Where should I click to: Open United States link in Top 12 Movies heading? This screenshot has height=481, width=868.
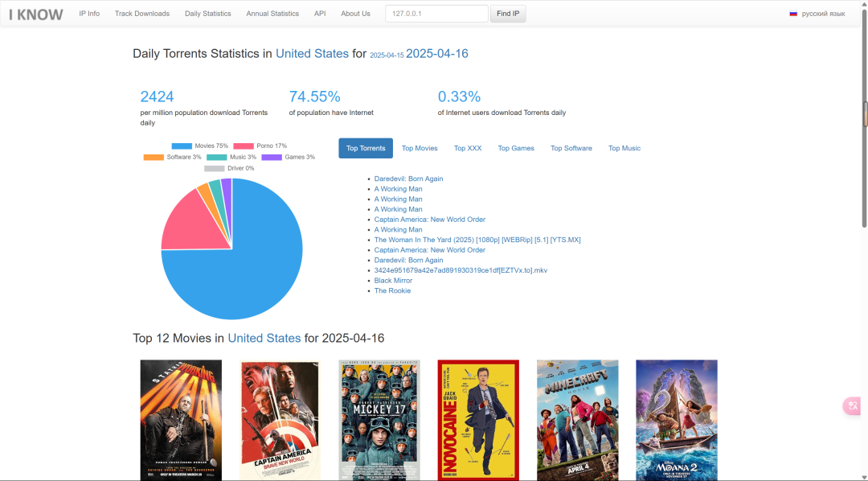pos(264,338)
